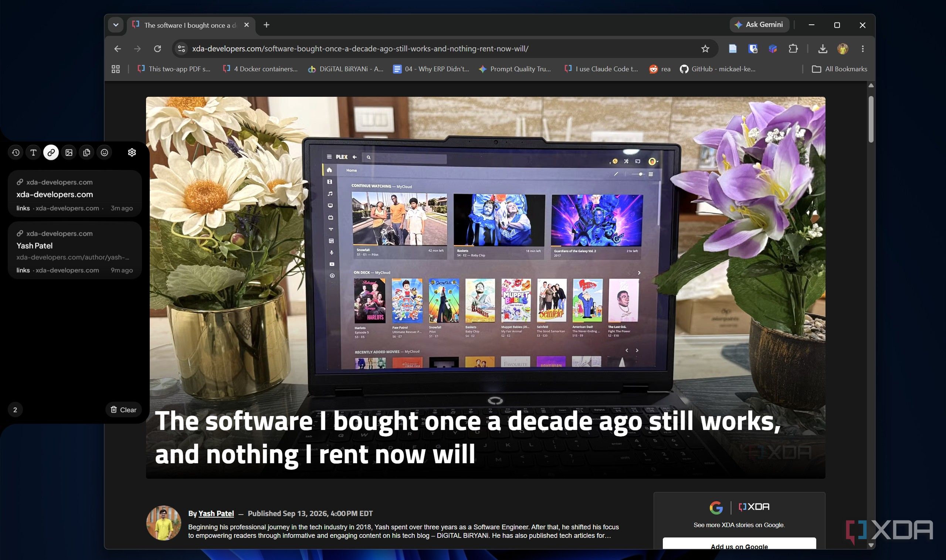Screen dimensions: 946x560
Task: Open the 'rea' Reddit bookmark
Action: pyautogui.click(x=660, y=69)
